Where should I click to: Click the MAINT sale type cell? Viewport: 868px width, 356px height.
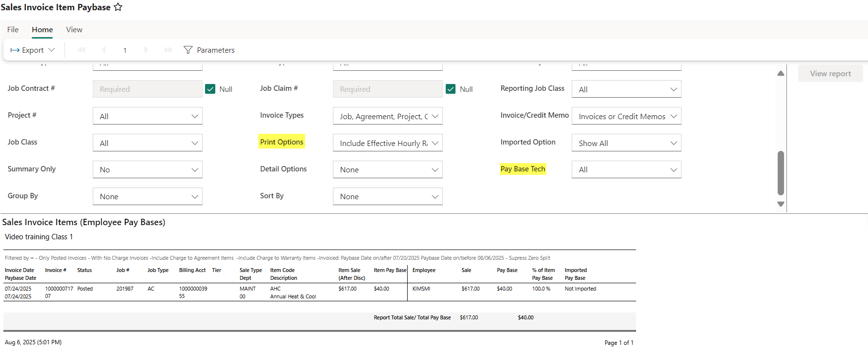coord(248,289)
